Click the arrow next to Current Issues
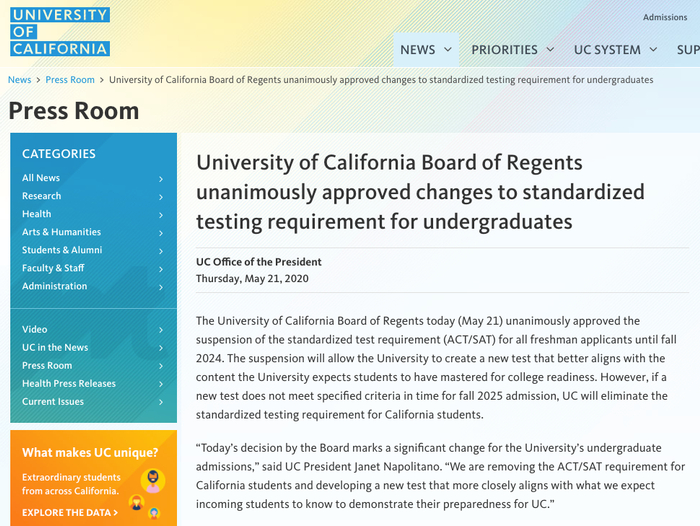700x526 pixels. point(161,402)
